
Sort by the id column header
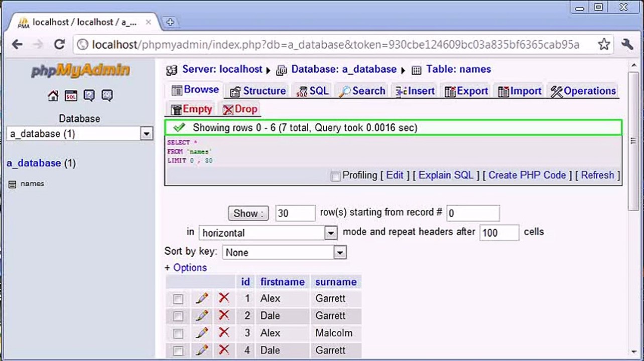245,282
